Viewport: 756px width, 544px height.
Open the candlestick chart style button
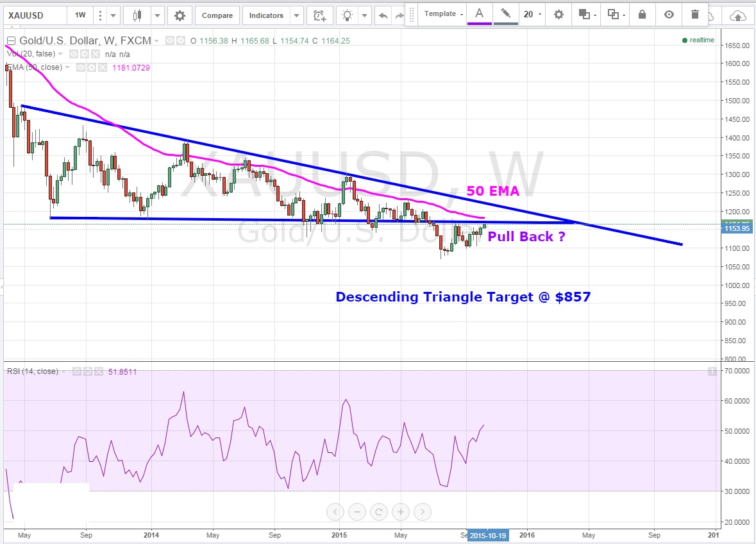[136, 15]
